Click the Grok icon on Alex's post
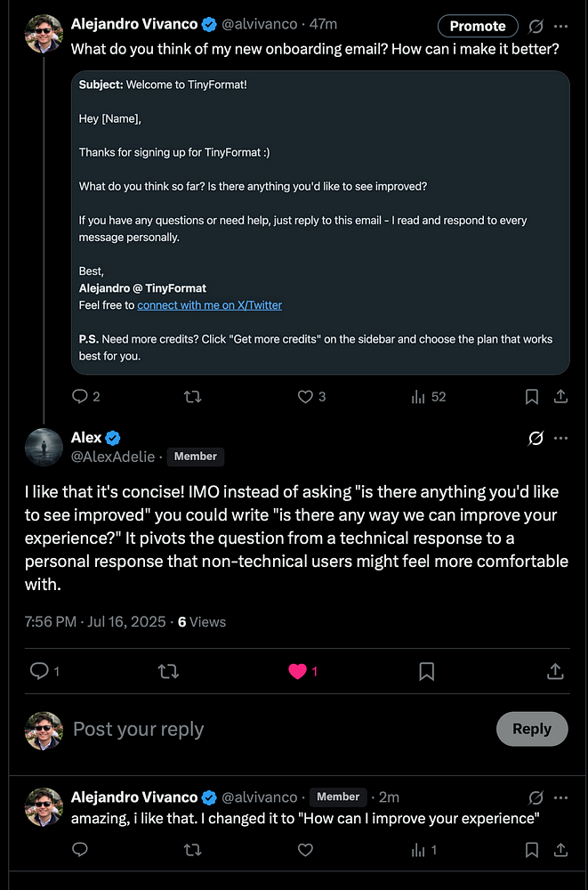588x890 pixels. tap(536, 438)
